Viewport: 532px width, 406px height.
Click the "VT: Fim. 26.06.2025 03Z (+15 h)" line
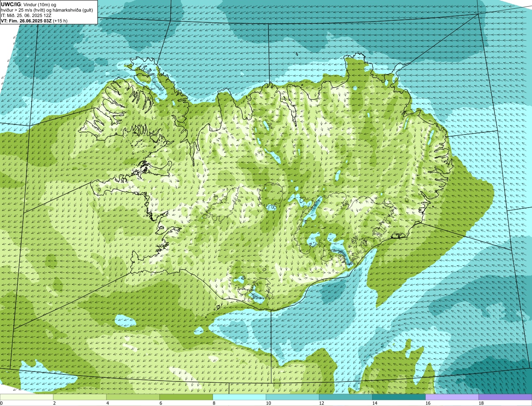[34, 20]
